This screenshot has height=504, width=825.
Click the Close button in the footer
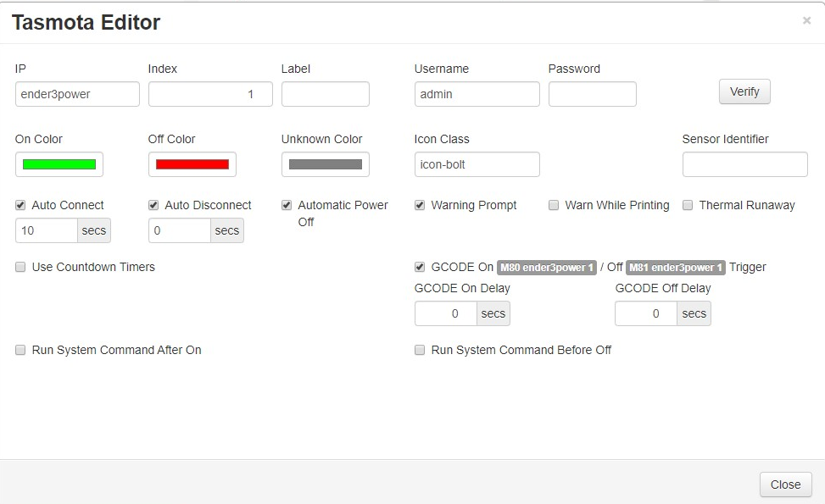[x=785, y=485]
